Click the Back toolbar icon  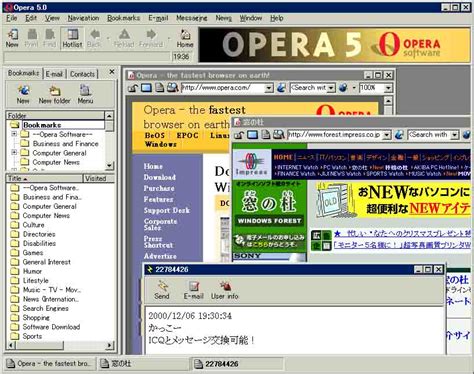coord(95,38)
